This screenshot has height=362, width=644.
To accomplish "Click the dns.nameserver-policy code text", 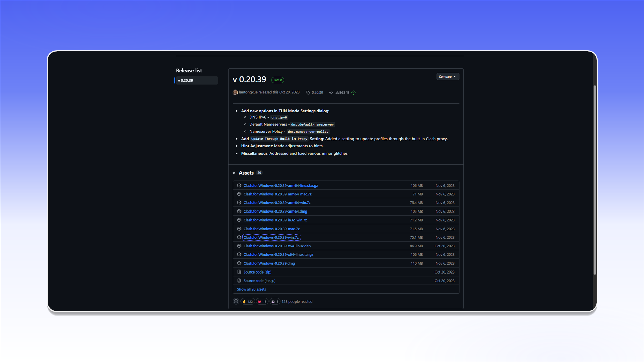I will [308, 132].
